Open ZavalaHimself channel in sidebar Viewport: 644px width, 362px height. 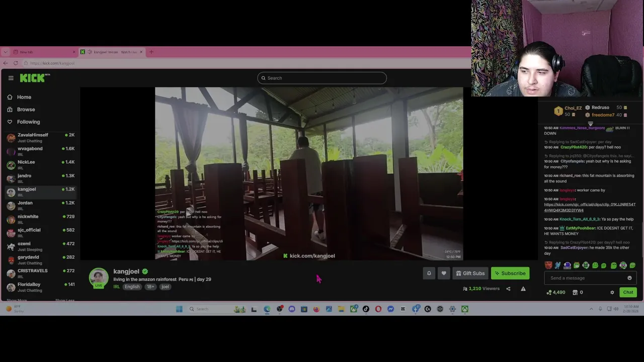click(x=40, y=137)
